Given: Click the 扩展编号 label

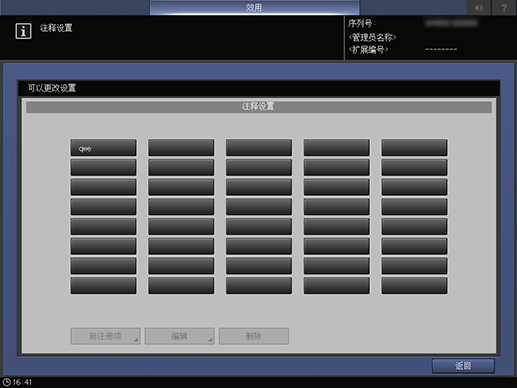Looking at the screenshot, I should click(368, 50).
